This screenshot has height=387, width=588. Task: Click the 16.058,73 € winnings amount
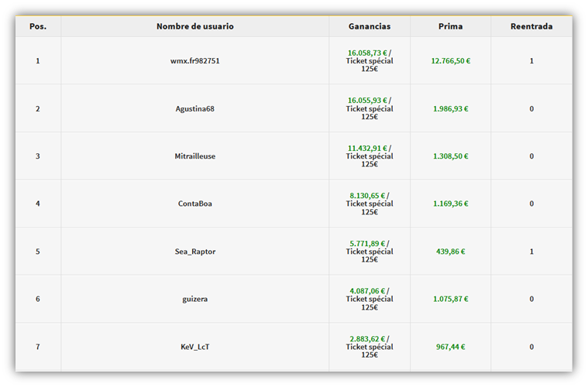367,53
